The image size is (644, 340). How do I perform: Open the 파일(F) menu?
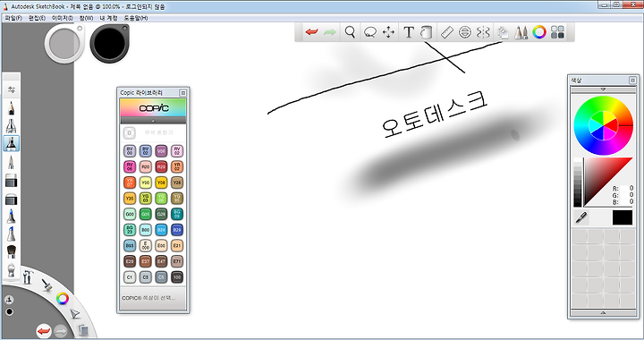point(13,18)
